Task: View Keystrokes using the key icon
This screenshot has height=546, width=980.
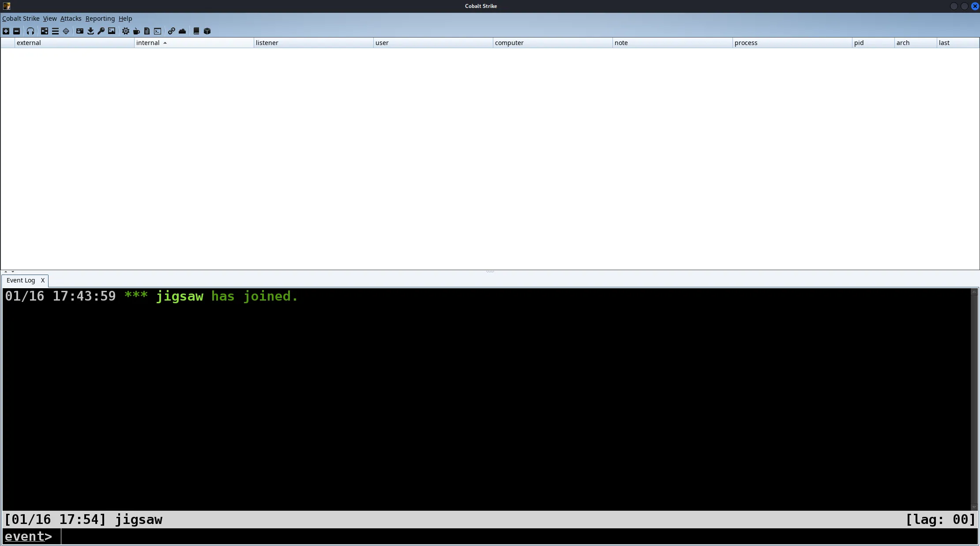Action: pos(101,31)
